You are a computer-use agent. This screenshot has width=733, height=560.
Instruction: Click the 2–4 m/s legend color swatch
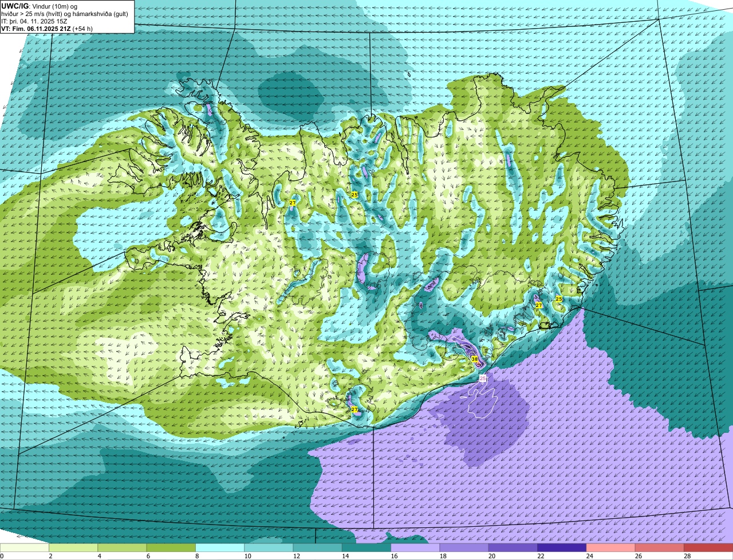coord(73,548)
